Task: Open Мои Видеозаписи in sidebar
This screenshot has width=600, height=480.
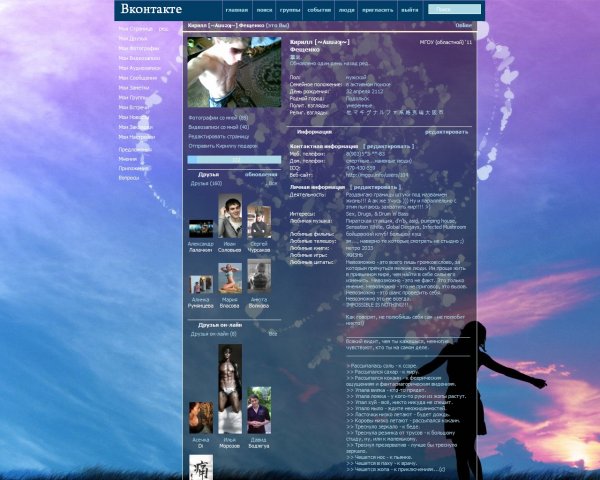Action: click(139, 59)
